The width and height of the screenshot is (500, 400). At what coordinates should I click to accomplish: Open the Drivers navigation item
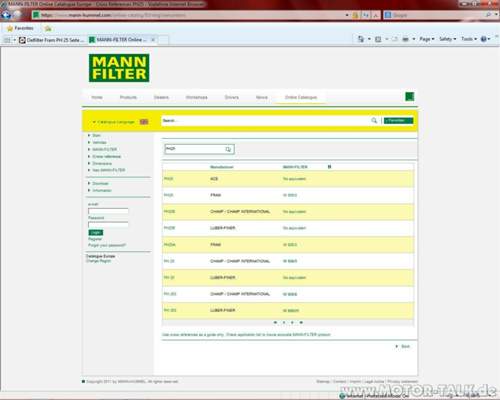point(232,97)
